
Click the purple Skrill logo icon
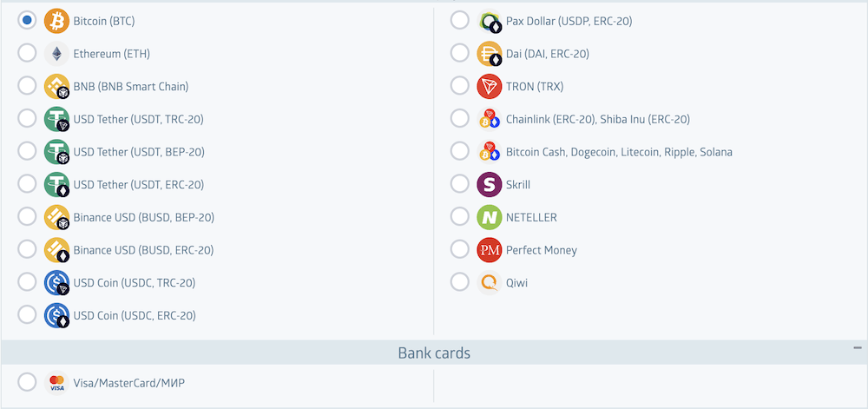(x=490, y=185)
